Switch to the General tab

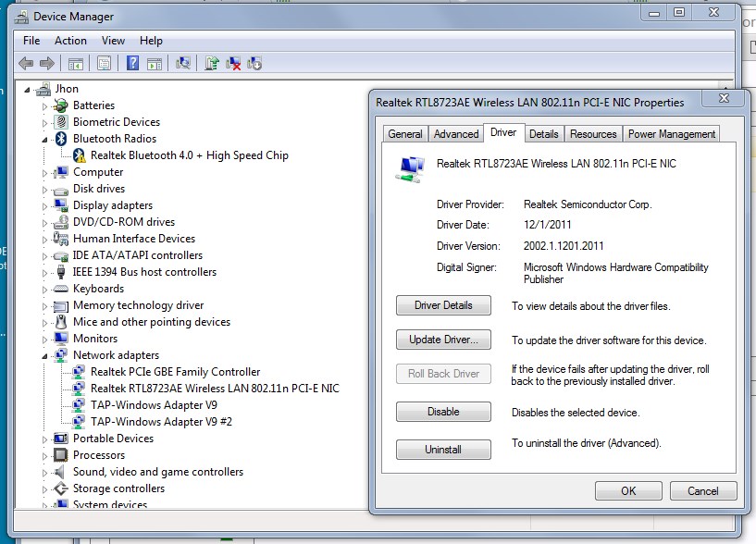coord(405,133)
